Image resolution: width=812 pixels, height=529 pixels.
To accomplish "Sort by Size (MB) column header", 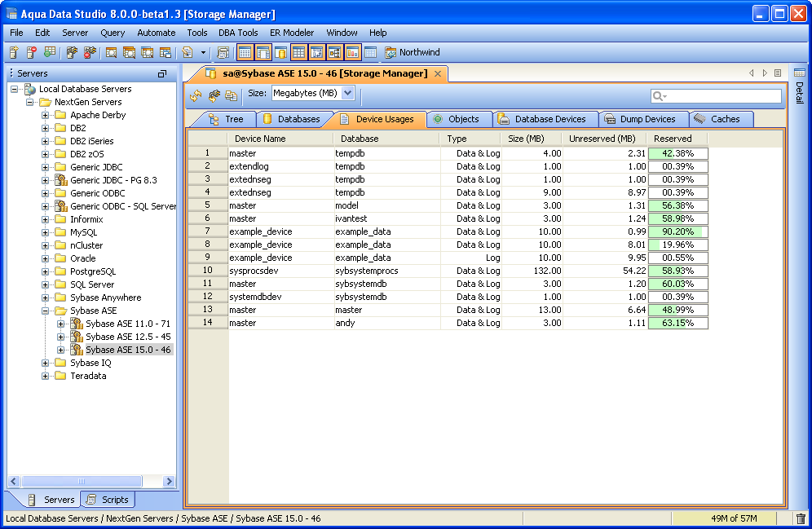I will (530, 139).
